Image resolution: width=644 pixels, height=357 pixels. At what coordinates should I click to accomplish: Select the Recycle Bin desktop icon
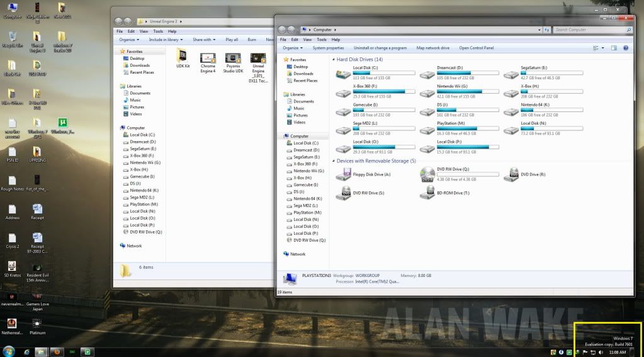(x=11, y=37)
